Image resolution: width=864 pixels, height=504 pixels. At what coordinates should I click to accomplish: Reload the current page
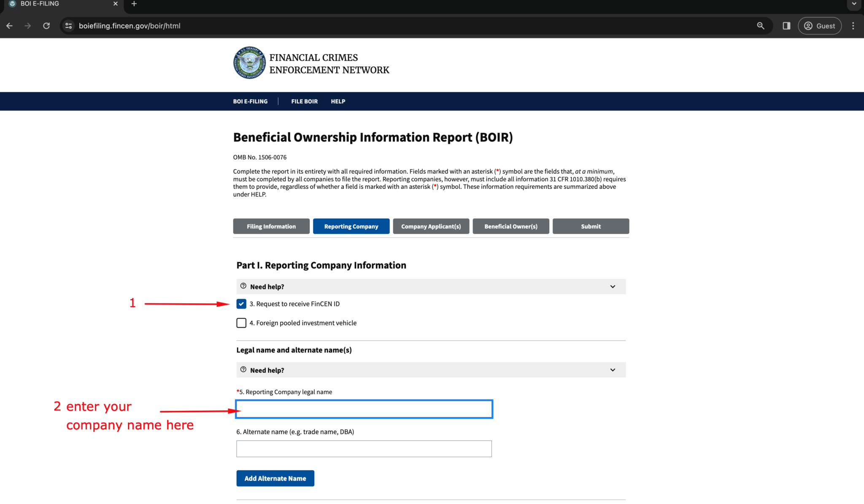46,26
